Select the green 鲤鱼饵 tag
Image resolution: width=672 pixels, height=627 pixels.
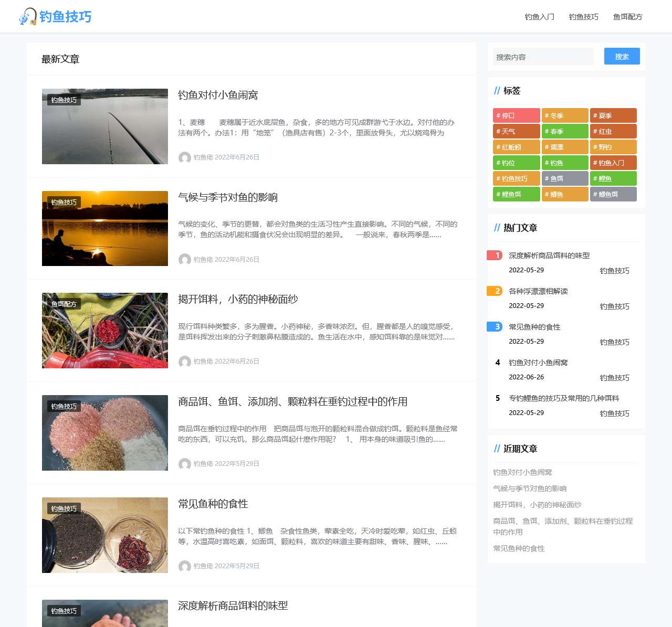(517, 194)
